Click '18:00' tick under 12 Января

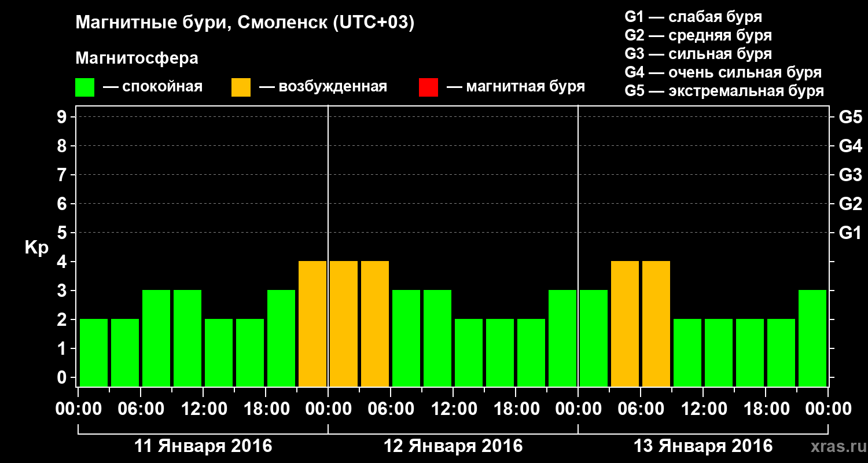[x=516, y=409]
